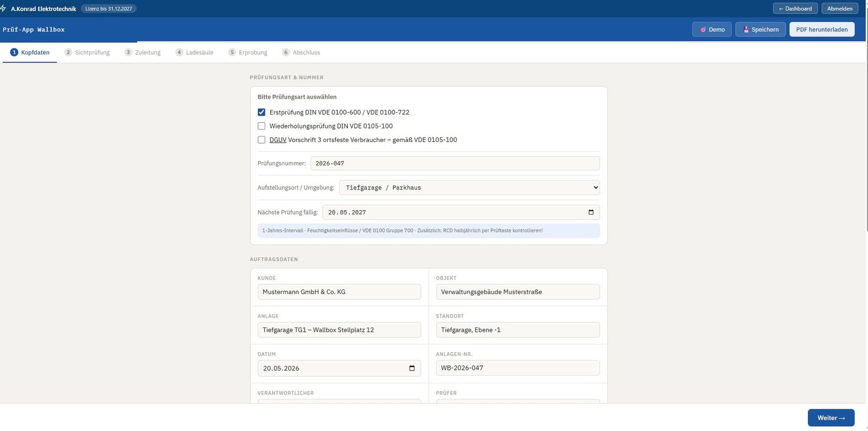Click step number 6 circle Abschluss
Image resolution: width=868 pixels, height=431 pixels.
click(x=286, y=52)
